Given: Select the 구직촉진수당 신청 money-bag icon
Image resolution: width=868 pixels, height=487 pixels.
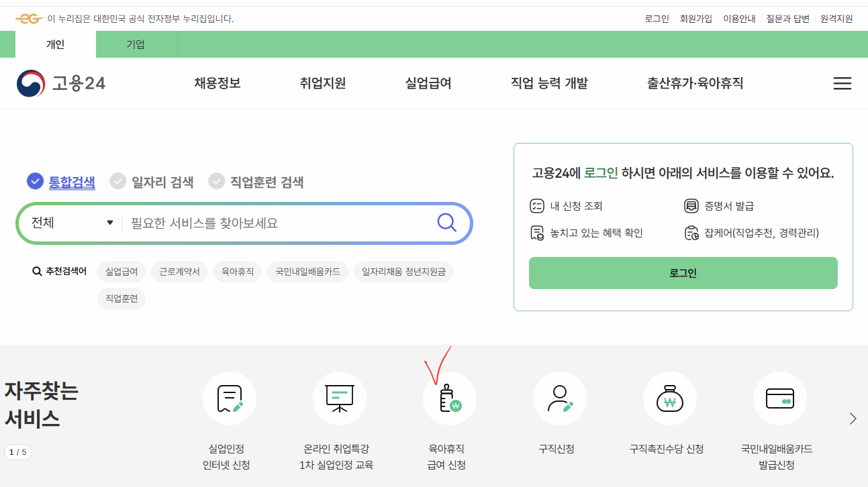Looking at the screenshot, I should pos(669,398).
